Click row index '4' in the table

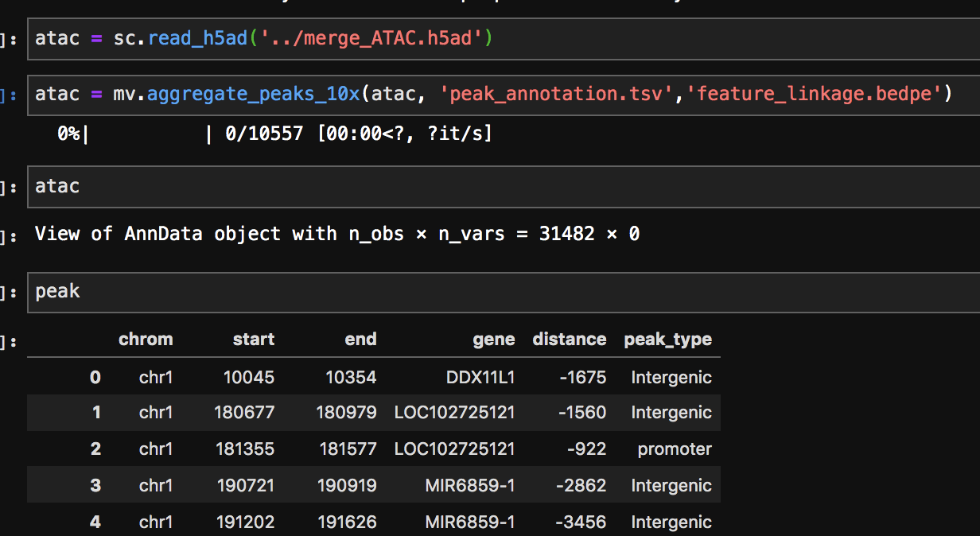(95, 522)
